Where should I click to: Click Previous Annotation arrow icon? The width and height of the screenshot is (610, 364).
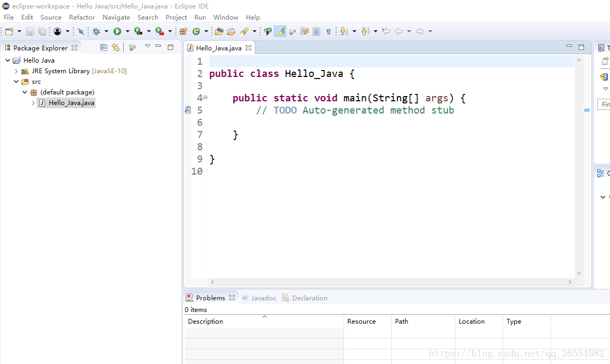(x=365, y=31)
